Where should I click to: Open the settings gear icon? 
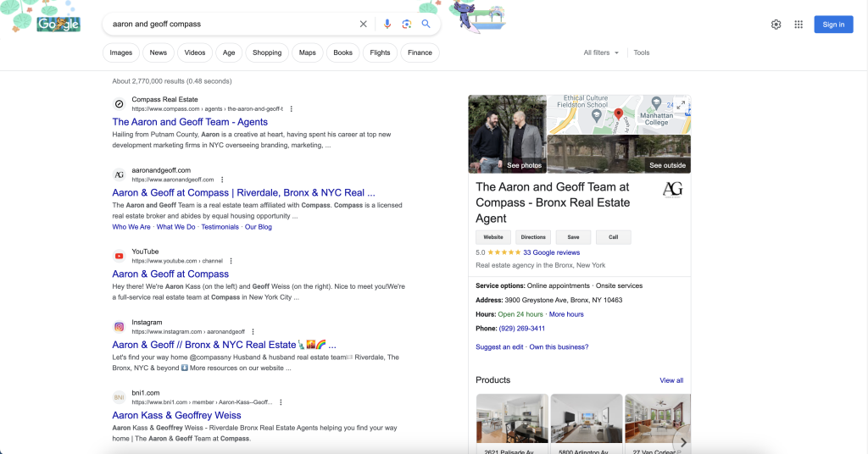click(x=776, y=25)
